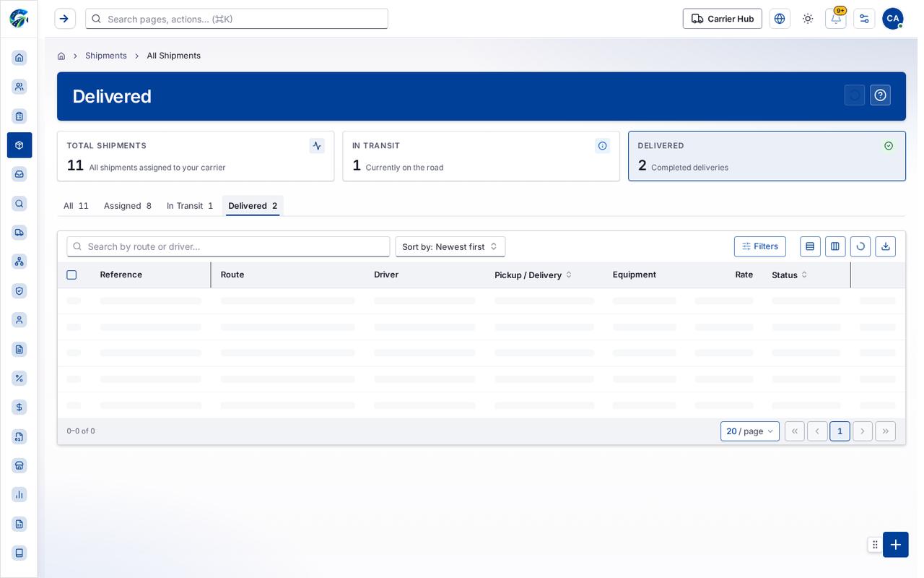The width and height of the screenshot is (924, 578).
Task: Select the Delivered 2 tab
Action: [253, 206]
